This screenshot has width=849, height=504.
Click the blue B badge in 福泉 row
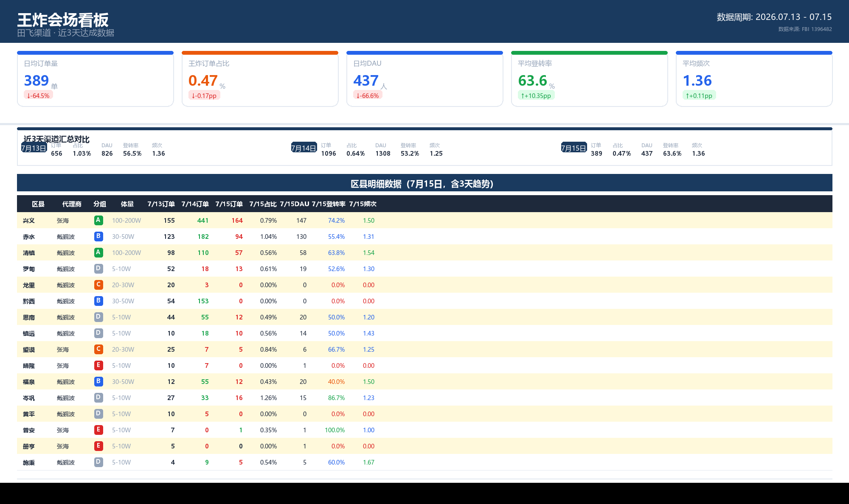point(98,381)
